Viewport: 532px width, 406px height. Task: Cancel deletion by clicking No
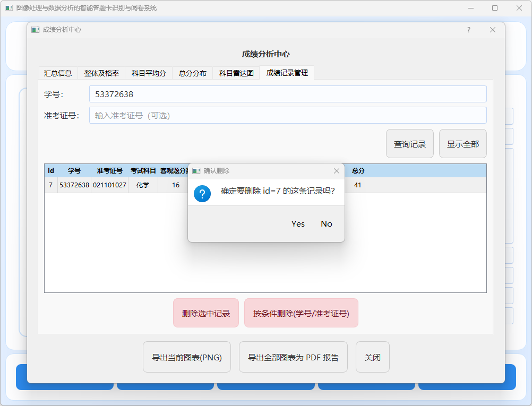pos(327,224)
